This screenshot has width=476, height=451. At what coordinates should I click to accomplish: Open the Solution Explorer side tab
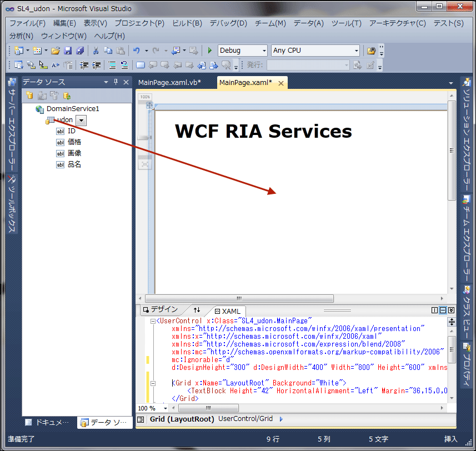[x=467, y=135]
